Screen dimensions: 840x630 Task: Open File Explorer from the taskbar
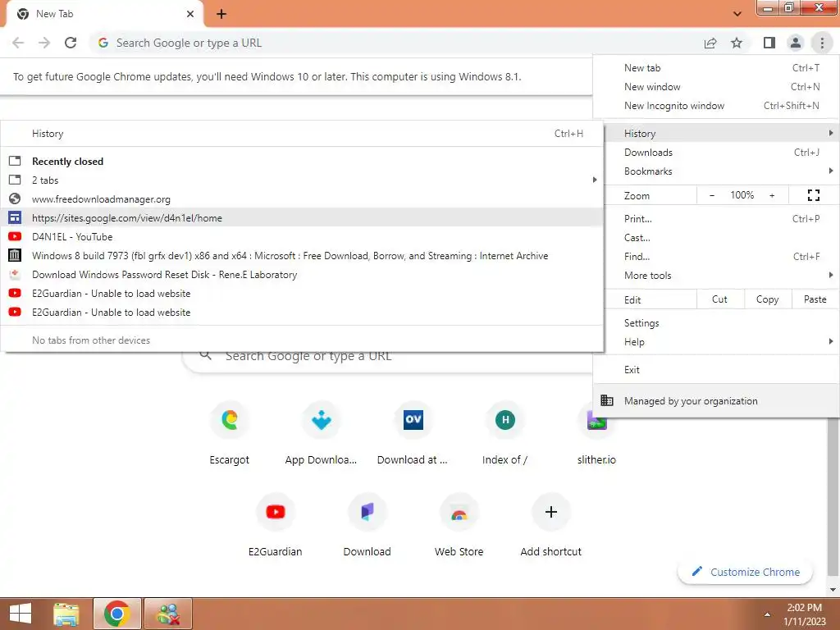[x=66, y=614]
